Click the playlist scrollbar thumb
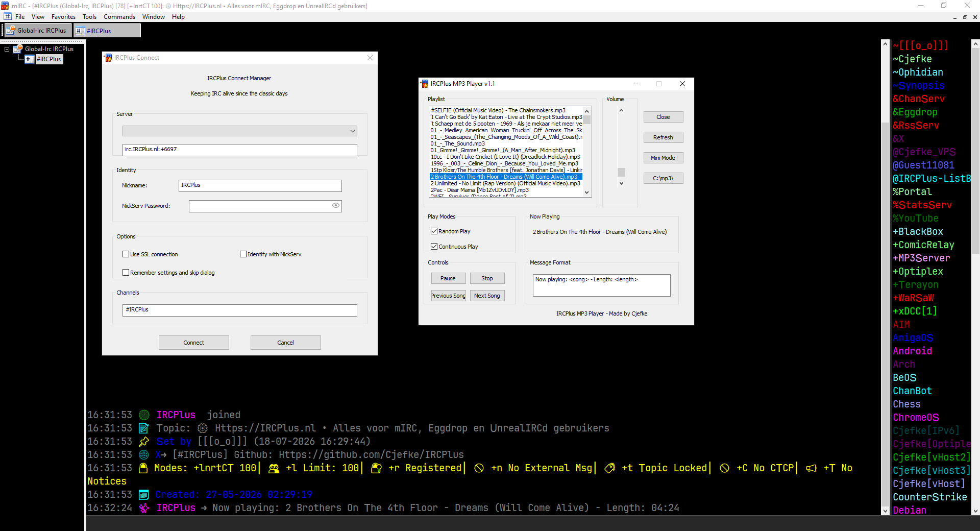 coord(587,120)
